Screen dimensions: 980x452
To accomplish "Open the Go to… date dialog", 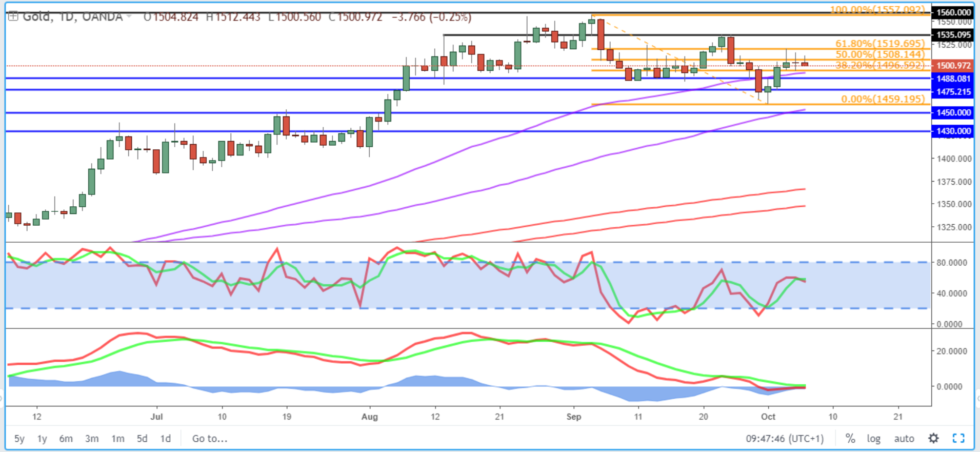I will point(210,439).
